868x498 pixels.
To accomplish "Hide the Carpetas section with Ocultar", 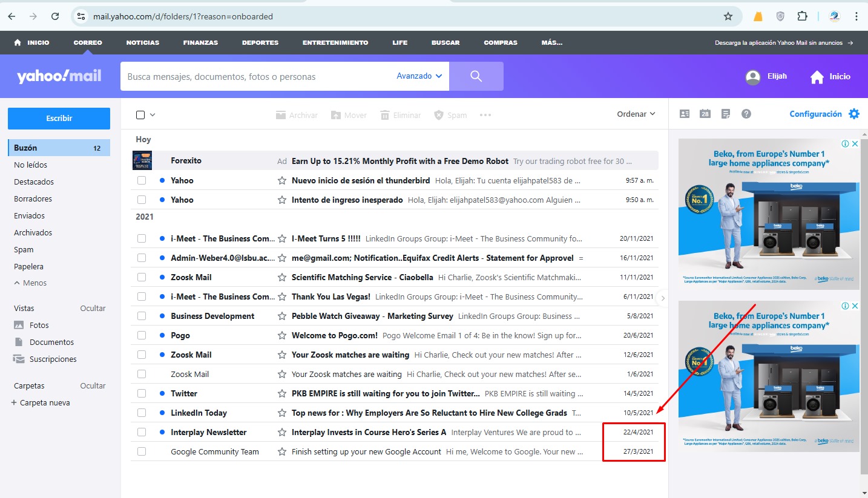I will click(x=93, y=385).
